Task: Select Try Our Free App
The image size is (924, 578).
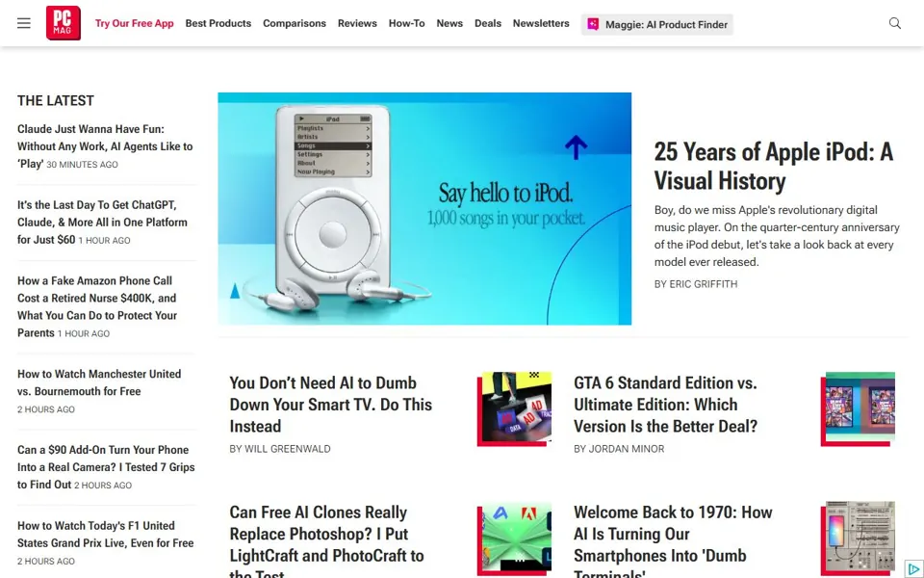Action: [x=135, y=23]
